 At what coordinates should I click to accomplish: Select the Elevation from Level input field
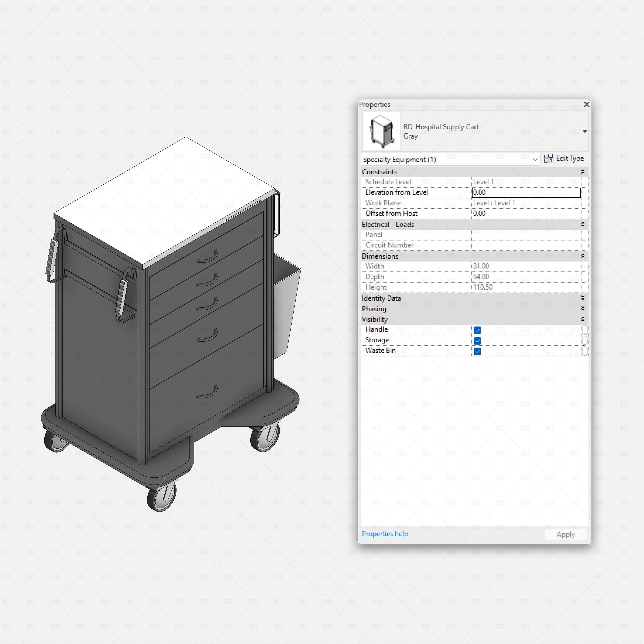coord(526,192)
